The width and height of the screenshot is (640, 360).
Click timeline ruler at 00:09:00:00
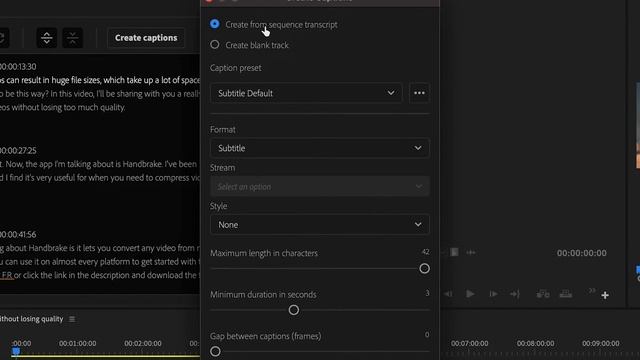coord(601,344)
